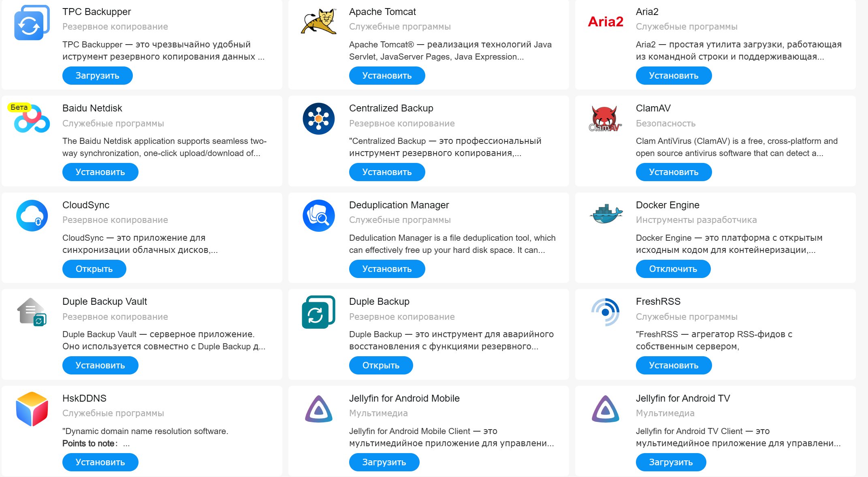
Task: Click the Deduplication Manager icon
Action: [x=319, y=216]
